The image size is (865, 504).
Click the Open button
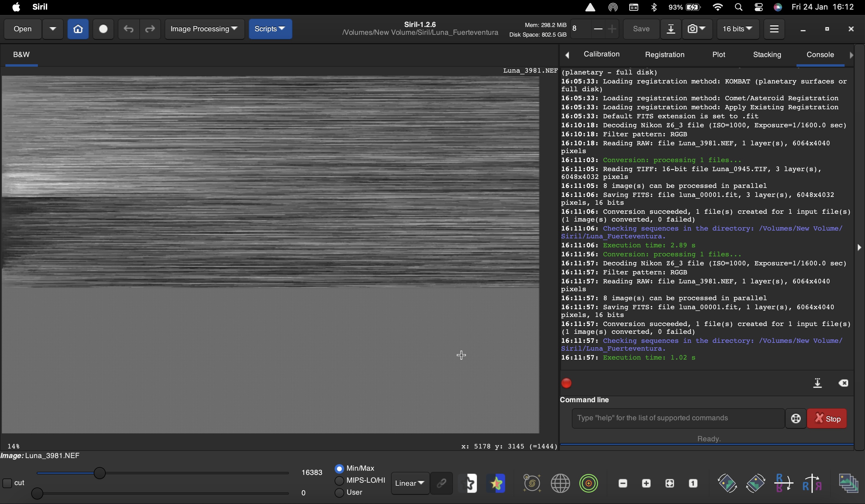click(x=23, y=29)
